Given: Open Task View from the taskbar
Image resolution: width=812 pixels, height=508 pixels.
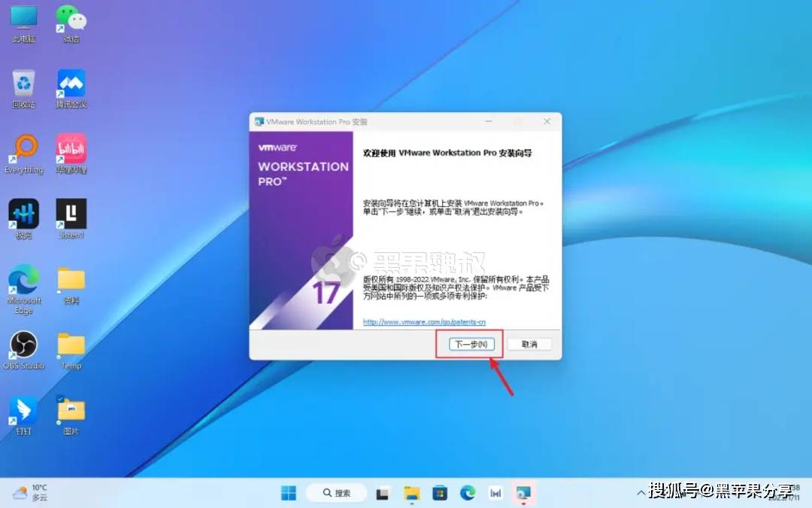Looking at the screenshot, I should [383, 493].
